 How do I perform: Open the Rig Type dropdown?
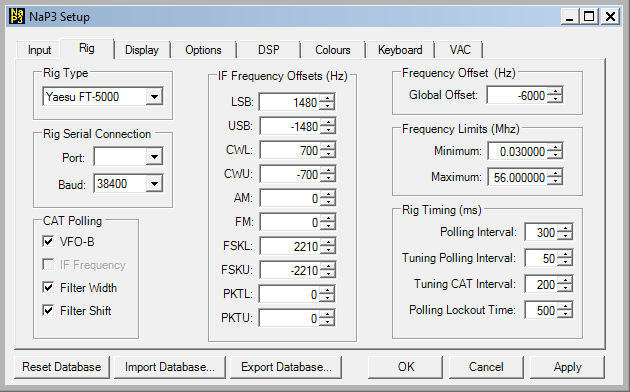154,97
